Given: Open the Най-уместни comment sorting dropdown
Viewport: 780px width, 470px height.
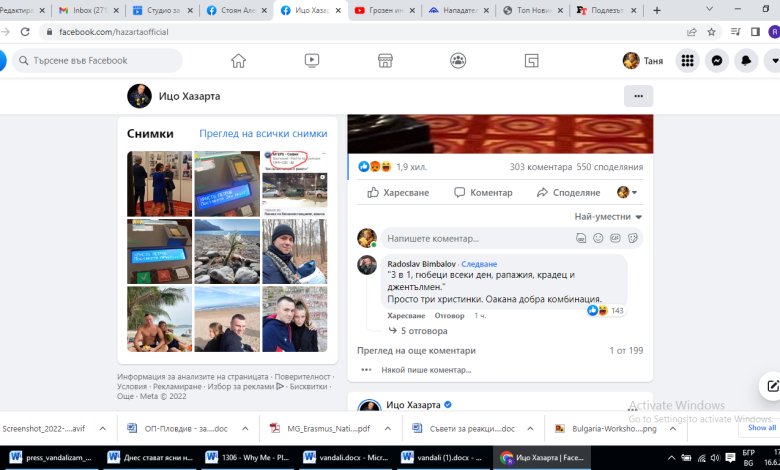Looking at the screenshot, I should (x=608, y=217).
